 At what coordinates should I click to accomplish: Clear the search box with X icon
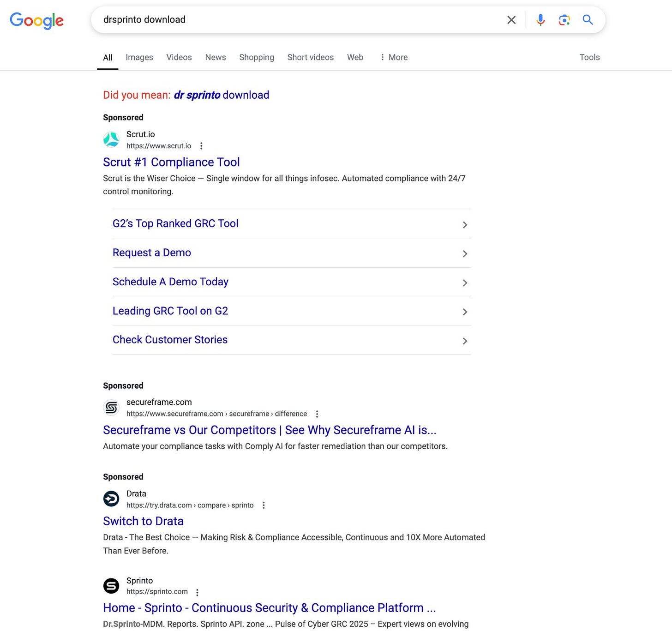click(511, 20)
